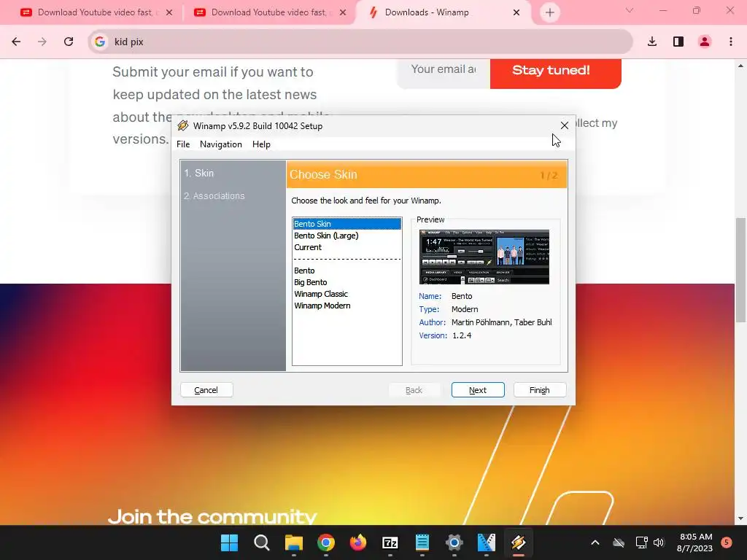Click the browser page vertical scrollbar thumb
The height and width of the screenshot is (560, 747).
pos(740,270)
